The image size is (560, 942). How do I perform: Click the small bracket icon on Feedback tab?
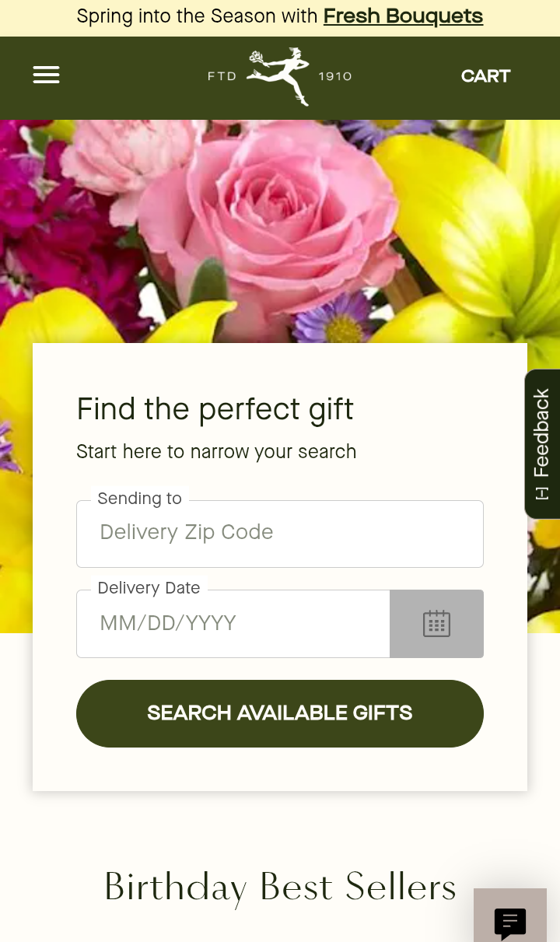tap(542, 493)
